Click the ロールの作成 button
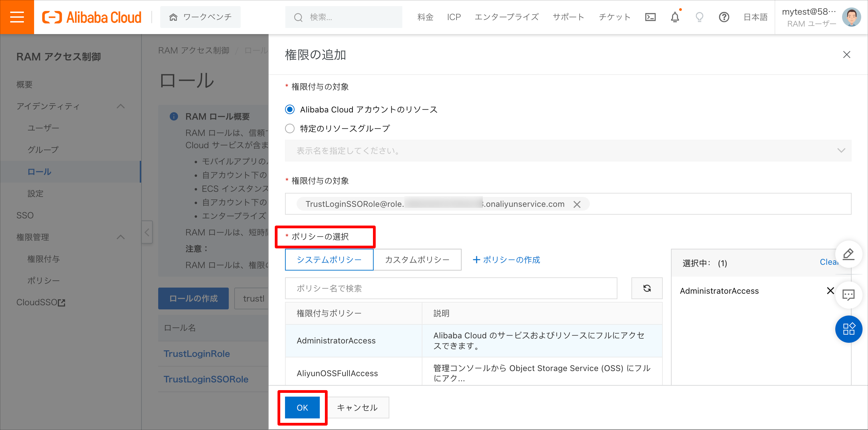The width and height of the screenshot is (868, 430). 193,298
